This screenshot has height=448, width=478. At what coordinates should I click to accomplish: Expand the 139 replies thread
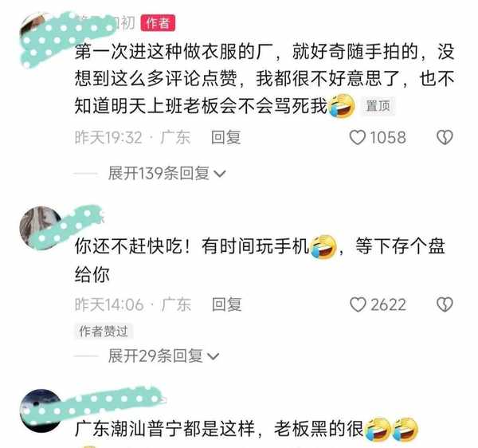click(x=167, y=174)
